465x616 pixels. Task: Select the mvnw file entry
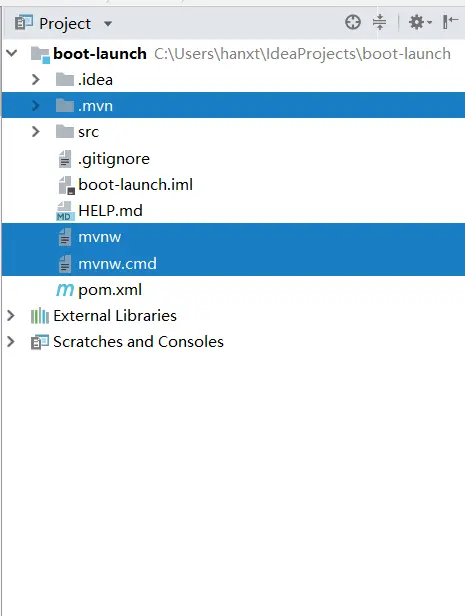[233, 237]
